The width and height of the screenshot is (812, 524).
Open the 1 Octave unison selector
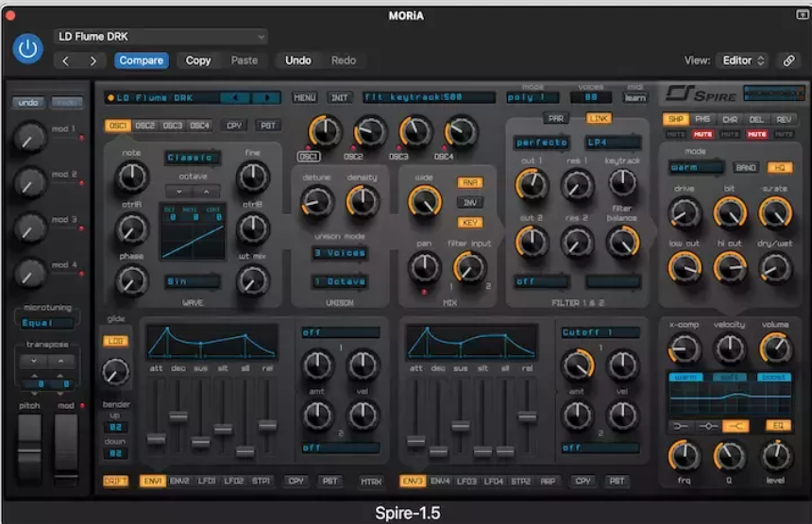tap(340, 281)
